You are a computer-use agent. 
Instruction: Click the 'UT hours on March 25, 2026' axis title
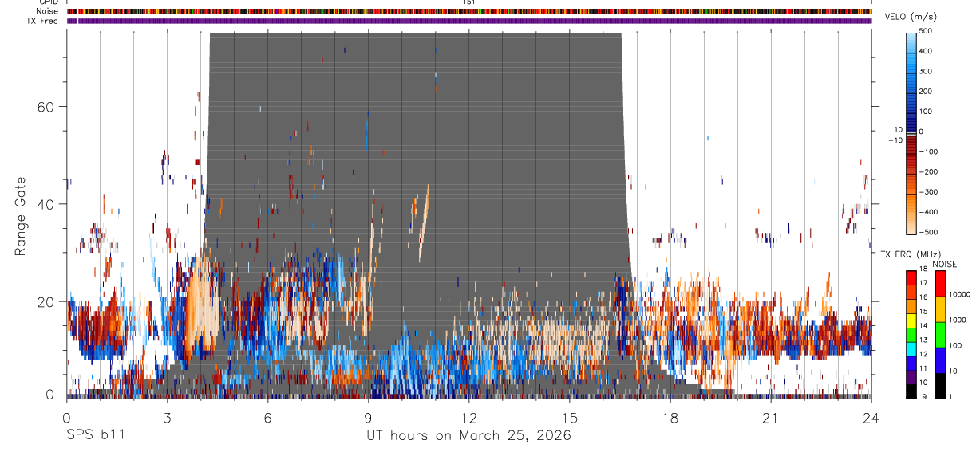click(x=468, y=435)
